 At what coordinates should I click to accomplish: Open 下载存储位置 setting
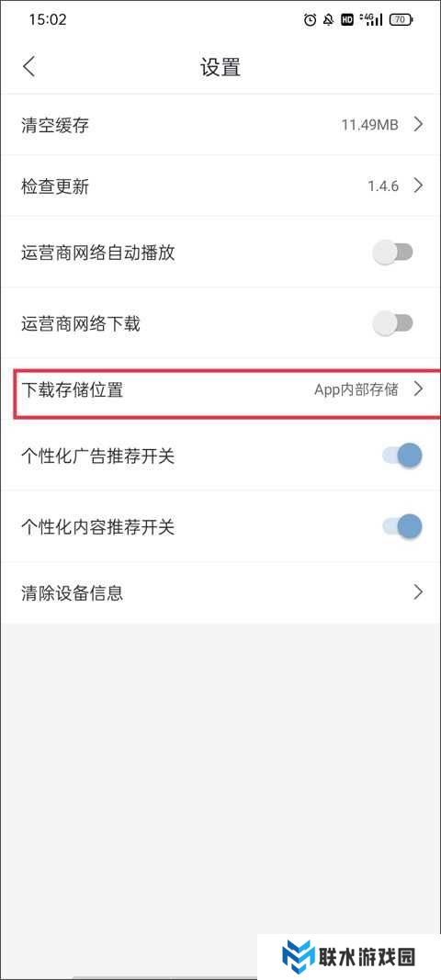coord(220,391)
